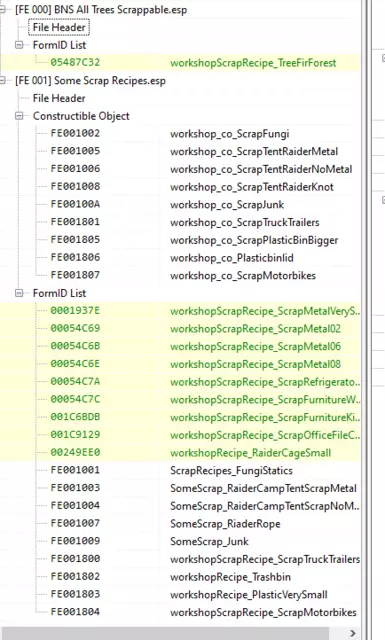Click right arrow of horizontal scrollbar
This screenshot has height=640, width=385.
(x=352, y=633)
